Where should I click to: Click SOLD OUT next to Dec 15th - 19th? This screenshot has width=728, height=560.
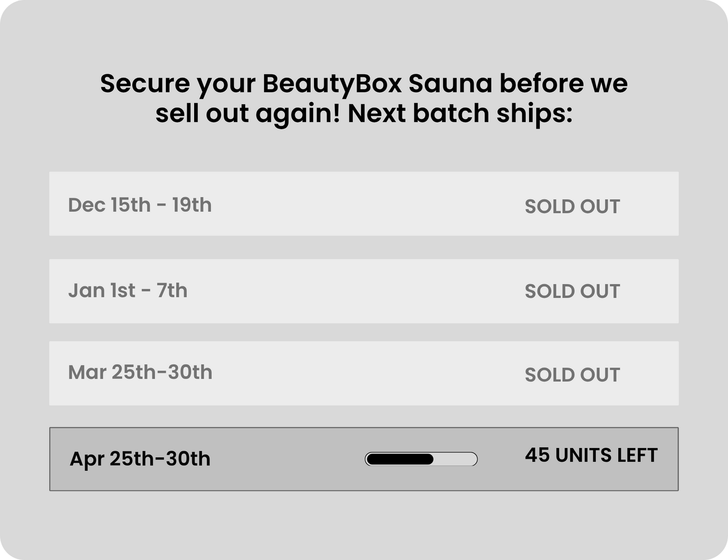click(x=572, y=207)
